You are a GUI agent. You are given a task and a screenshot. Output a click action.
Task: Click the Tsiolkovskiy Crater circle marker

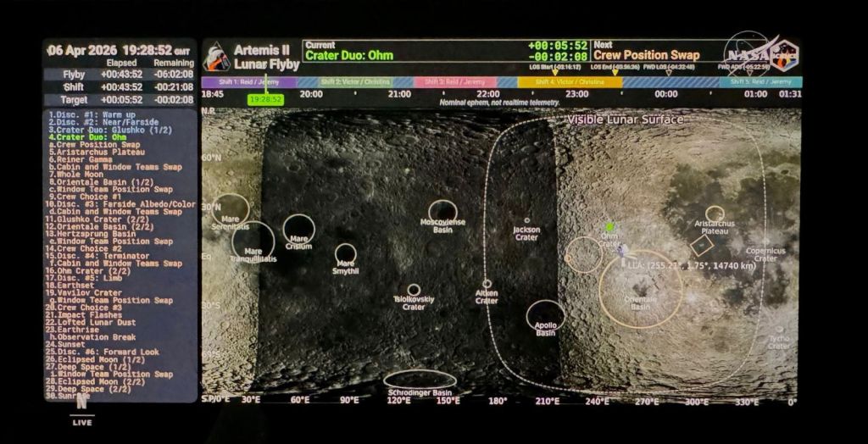(x=414, y=290)
